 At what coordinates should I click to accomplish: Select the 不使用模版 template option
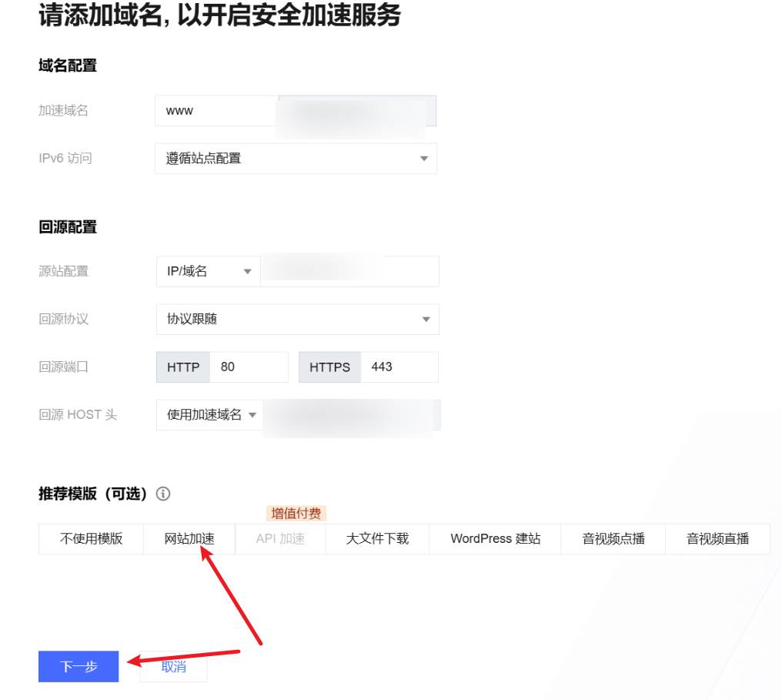tap(92, 539)
